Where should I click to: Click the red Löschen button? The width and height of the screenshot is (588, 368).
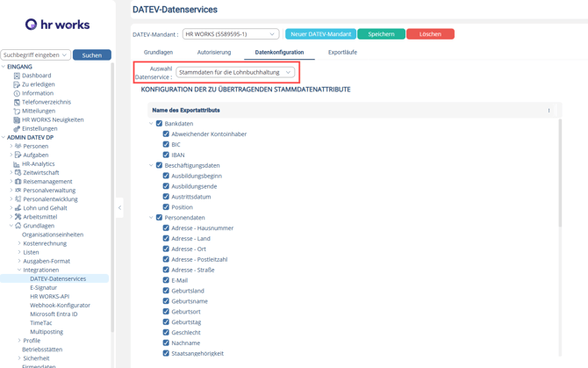coord(430,34)
